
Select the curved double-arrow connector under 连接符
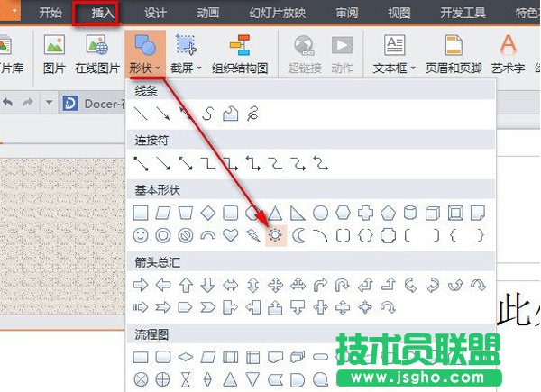pos(320,163)
